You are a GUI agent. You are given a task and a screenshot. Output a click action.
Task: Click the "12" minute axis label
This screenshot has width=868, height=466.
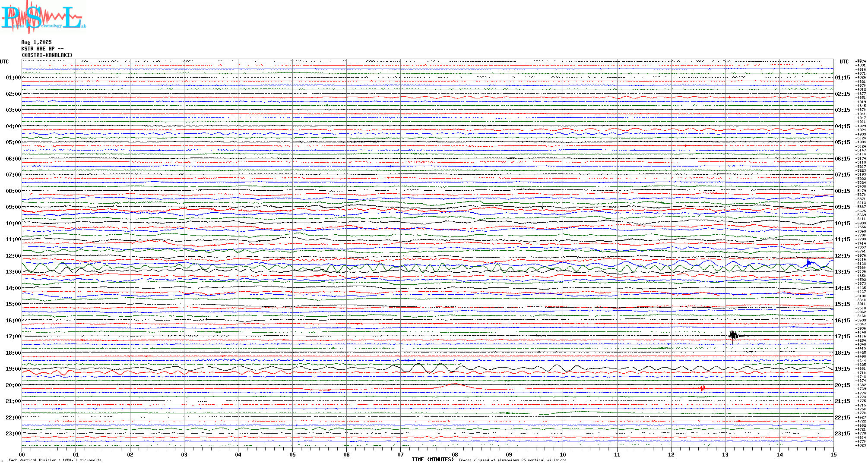(x=671, y=454)
